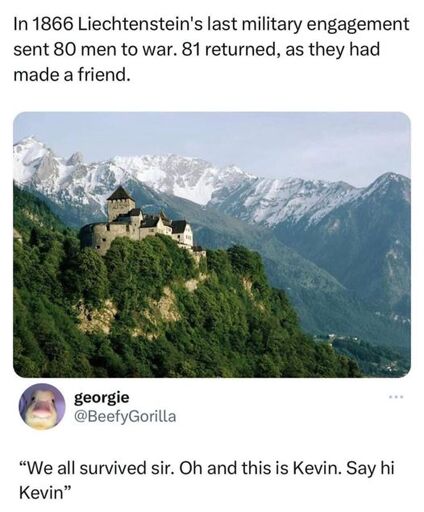Click the final word "Kevin”" in reply
Viewport: 424px width, 512px height.
(45, 492)
